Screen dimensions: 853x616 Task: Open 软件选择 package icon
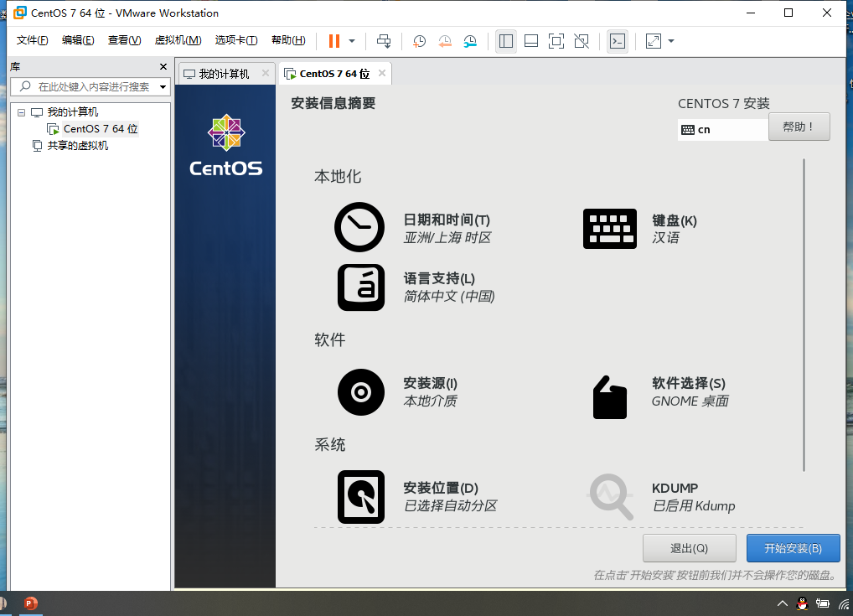coord(610,397)
